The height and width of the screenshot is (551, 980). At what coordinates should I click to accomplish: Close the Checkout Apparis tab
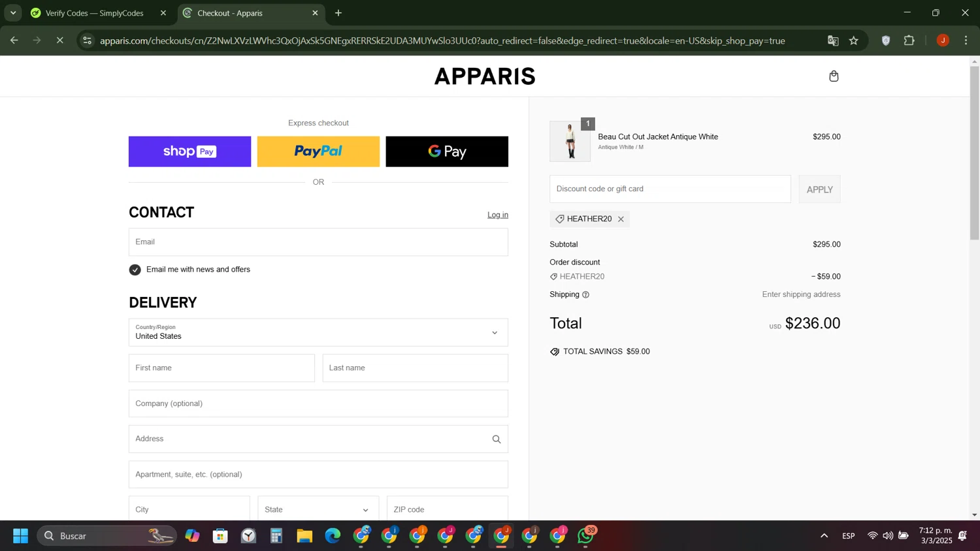click(x=315, y=13)
